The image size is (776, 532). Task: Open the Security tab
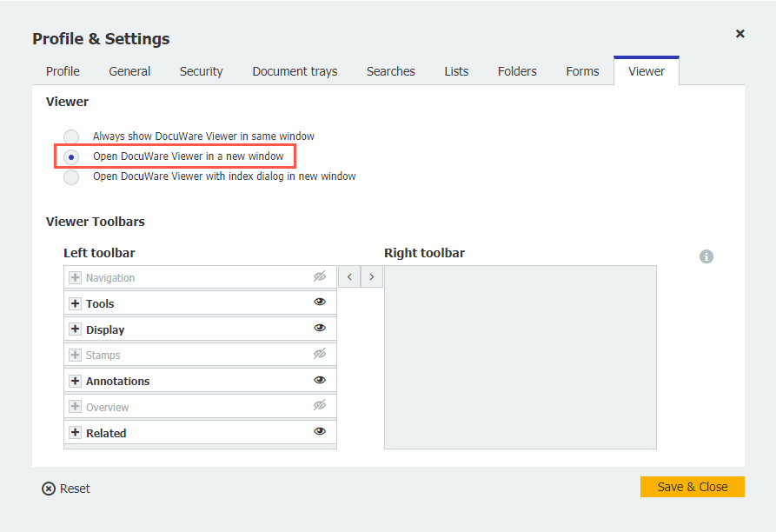pos(201,71)
